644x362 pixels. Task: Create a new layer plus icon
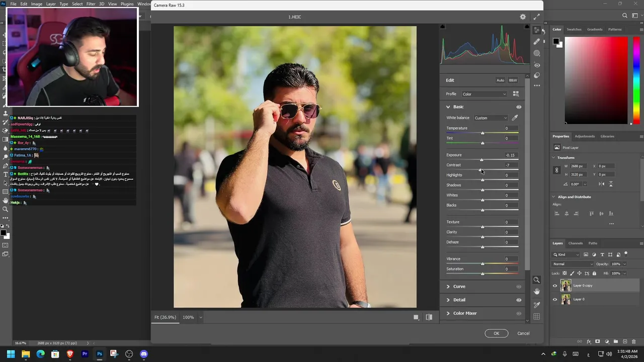point(625,341)
